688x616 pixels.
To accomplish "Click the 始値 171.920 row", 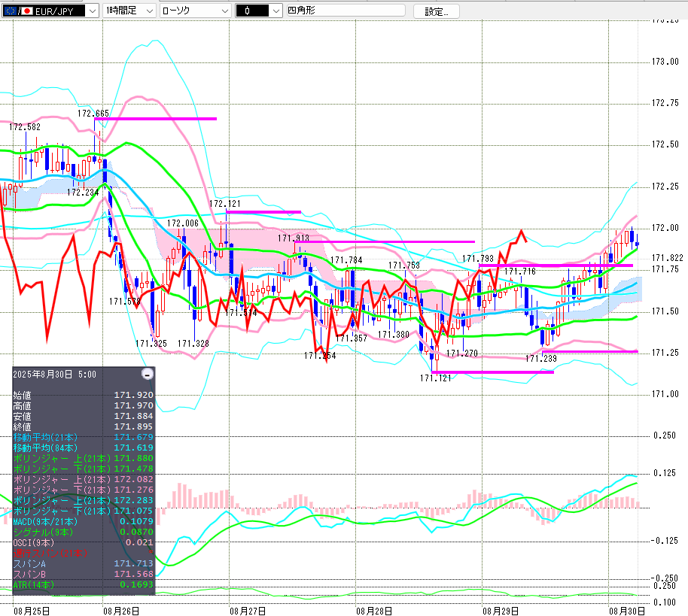I will click(84, 395).
